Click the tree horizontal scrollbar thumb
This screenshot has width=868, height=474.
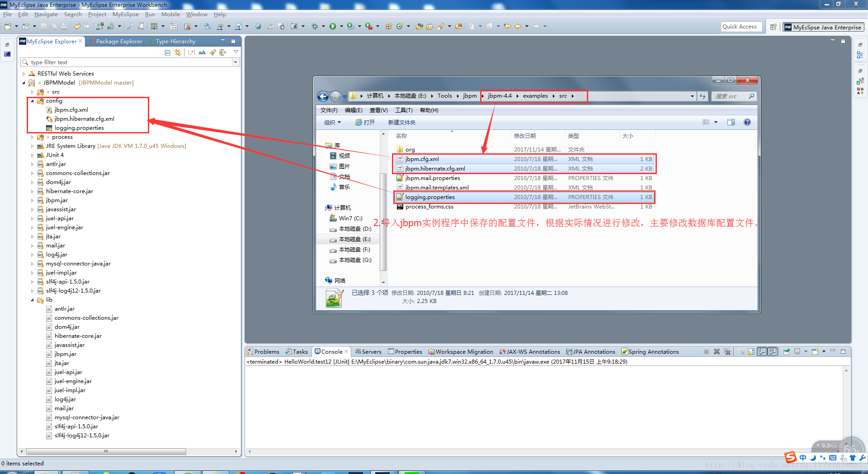tap(106, 451)
